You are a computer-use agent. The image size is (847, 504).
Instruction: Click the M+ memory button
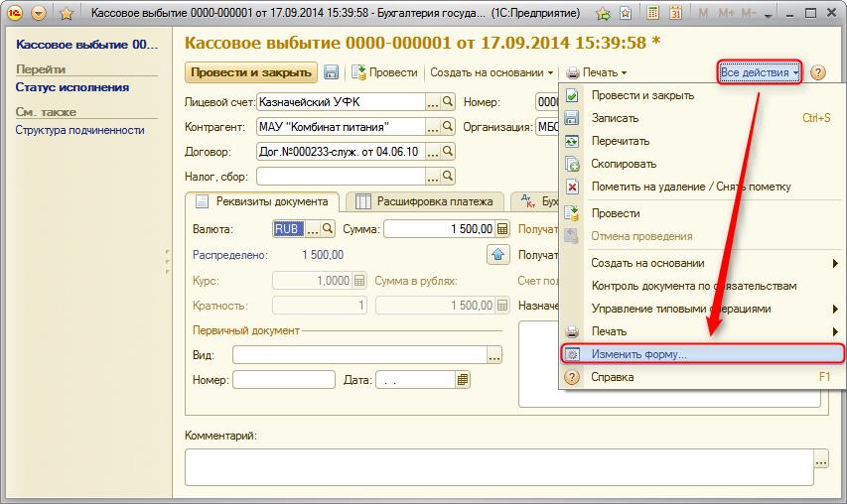coord(726,13)
